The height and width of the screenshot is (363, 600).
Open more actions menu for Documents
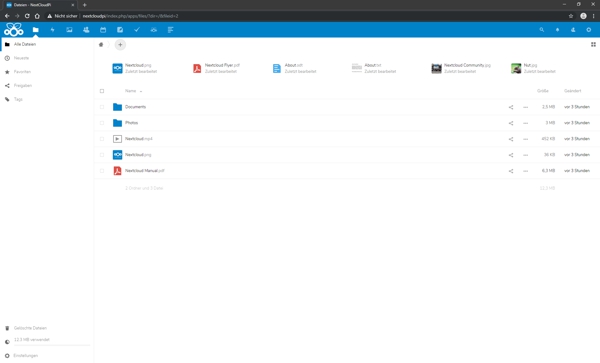525,107
